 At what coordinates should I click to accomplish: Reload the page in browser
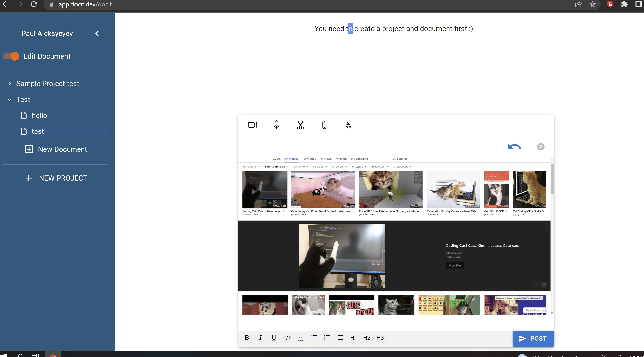(34, 4)
